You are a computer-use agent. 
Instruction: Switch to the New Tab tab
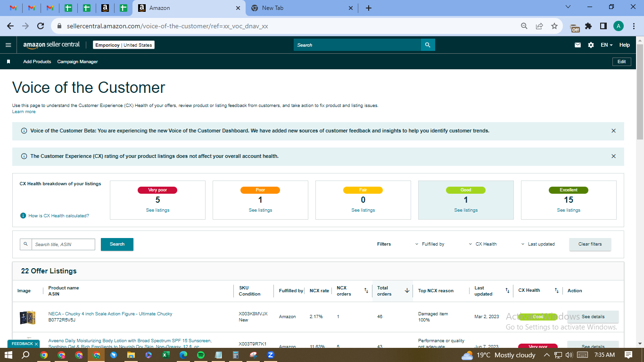[302, 8]
